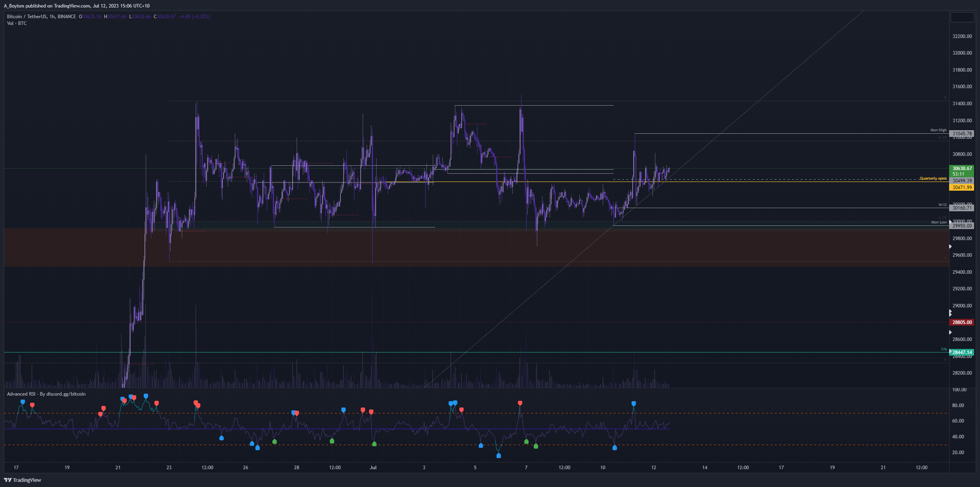Image resolution: width=980 pixels, height=487 pixels.
Task: Click the 32000.00 level on price scale
Action: pos(962,53)
